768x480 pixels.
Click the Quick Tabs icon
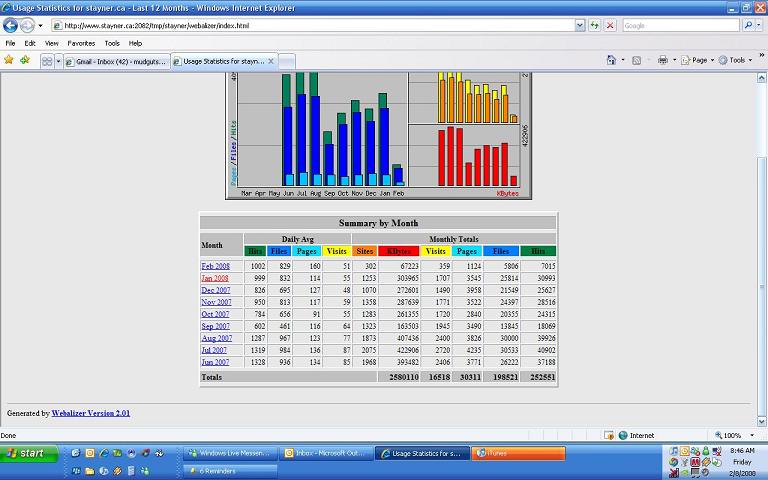coord(47,61)
